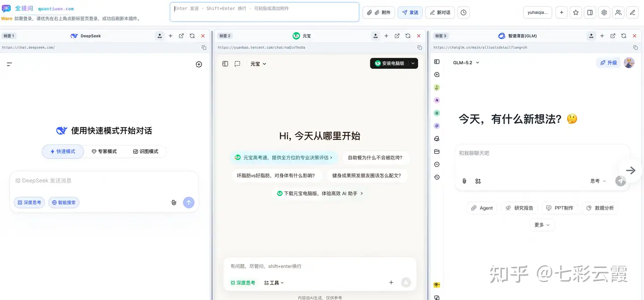Toggle the GLM sidebar collapse icon

(x=437, y=62)
